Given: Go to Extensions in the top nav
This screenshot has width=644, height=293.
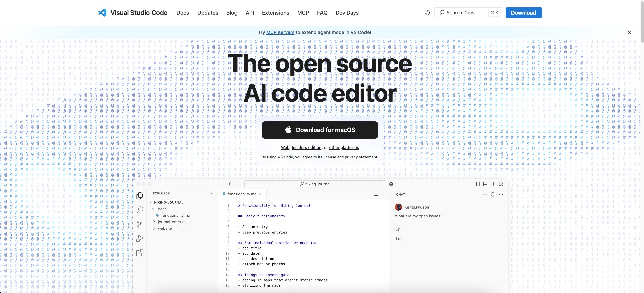Looking at the screenshot, I should (x=275, y=13).
